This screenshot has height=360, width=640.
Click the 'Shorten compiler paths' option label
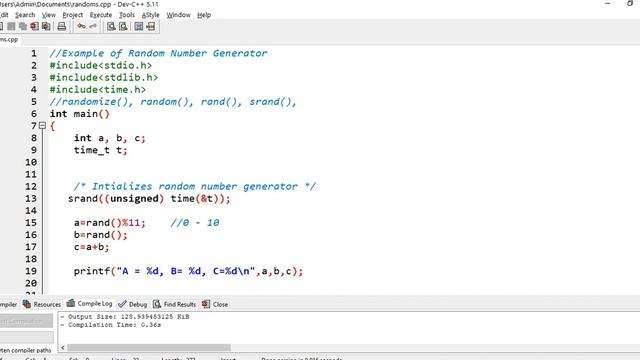(x=26, y=350)
